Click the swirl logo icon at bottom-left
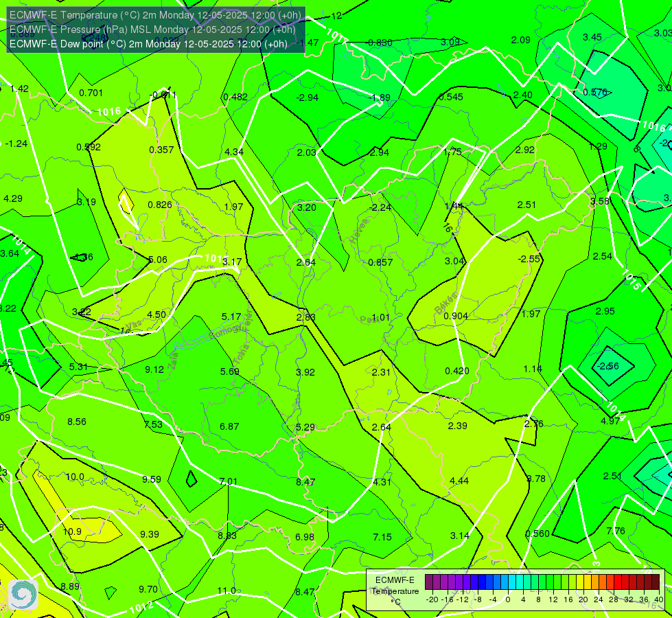Viewport: 672px width, 618px height. click(23, 594)
